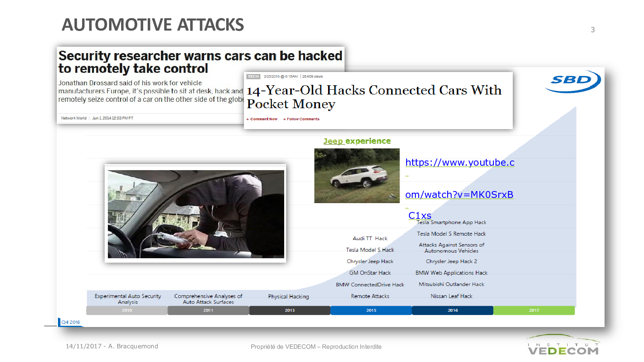Select the AUTOMOTIVE ATTACKS slide title
The image size is (644, 362).
coord(153,25)
